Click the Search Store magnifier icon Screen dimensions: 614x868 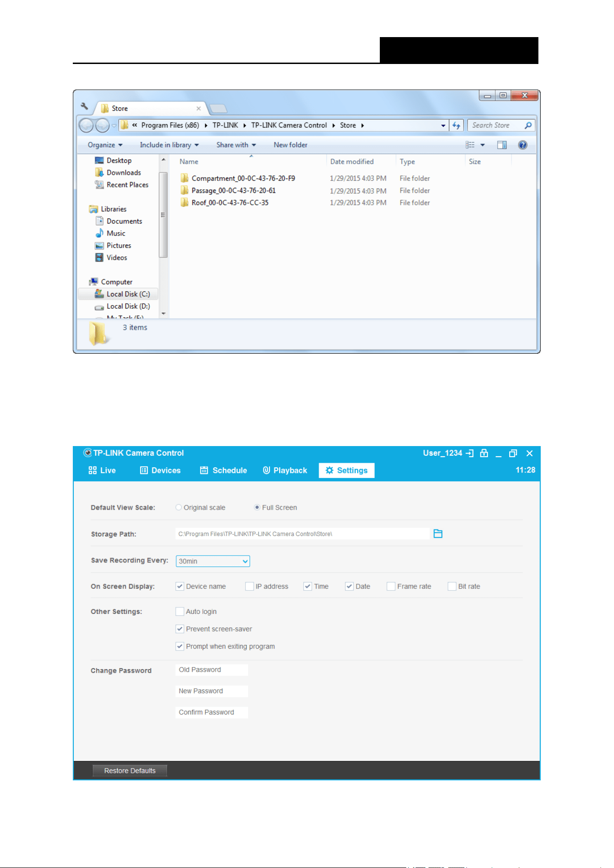tap(528, 125)
